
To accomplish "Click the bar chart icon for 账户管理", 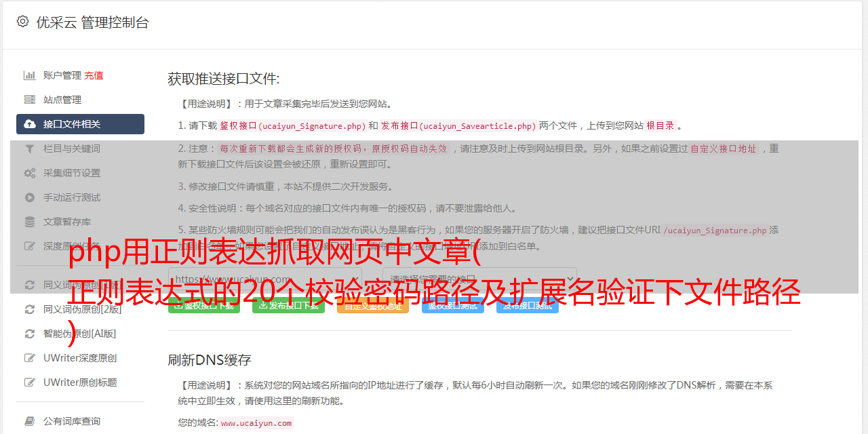I will (30, 75).
